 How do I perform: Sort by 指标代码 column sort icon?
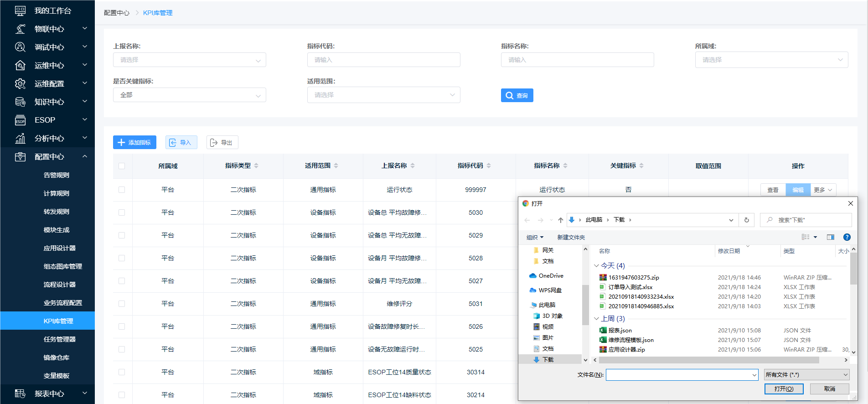click(489, 166)
